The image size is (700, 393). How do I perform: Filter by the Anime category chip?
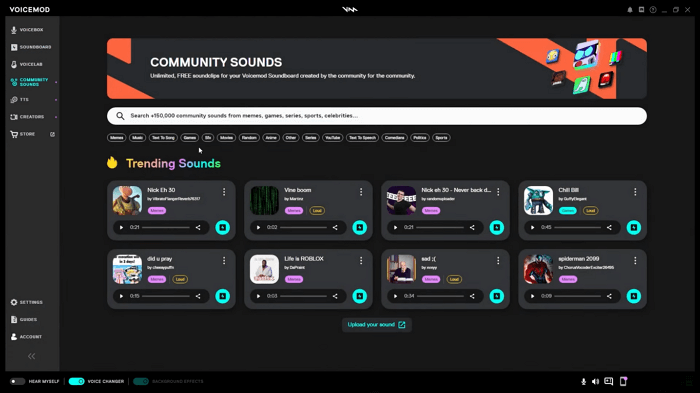pyautogui.click(x=271, y=138)
